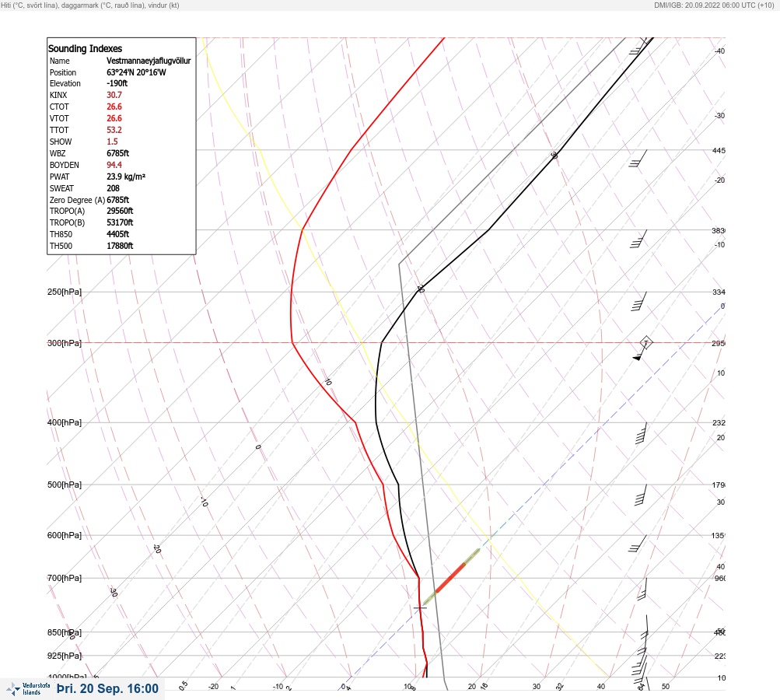Image resolution: width=780 pixels, height=700 pixels.
Task: Click the 850[hPa] pressure label
Action: 65,632
